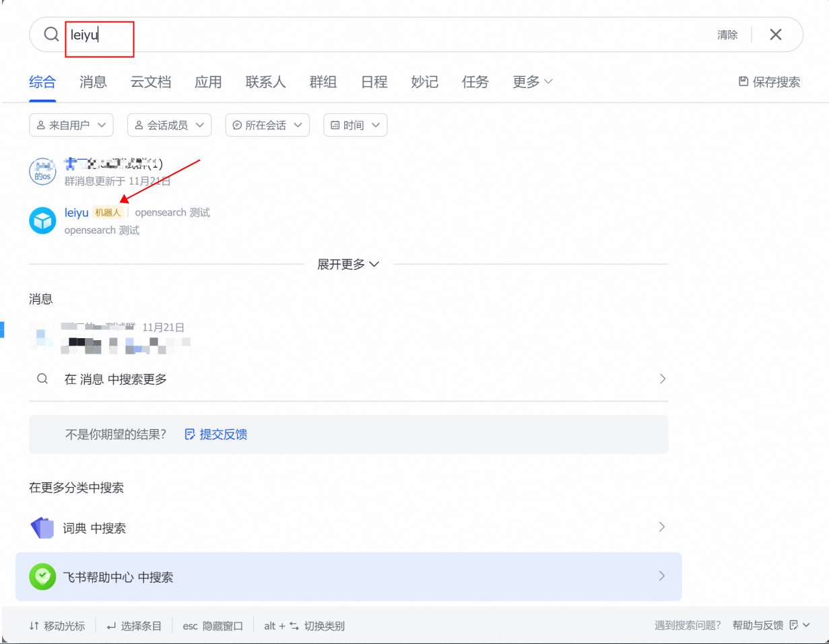
Task: Select the 综合 tab
Action: point(42,82)
